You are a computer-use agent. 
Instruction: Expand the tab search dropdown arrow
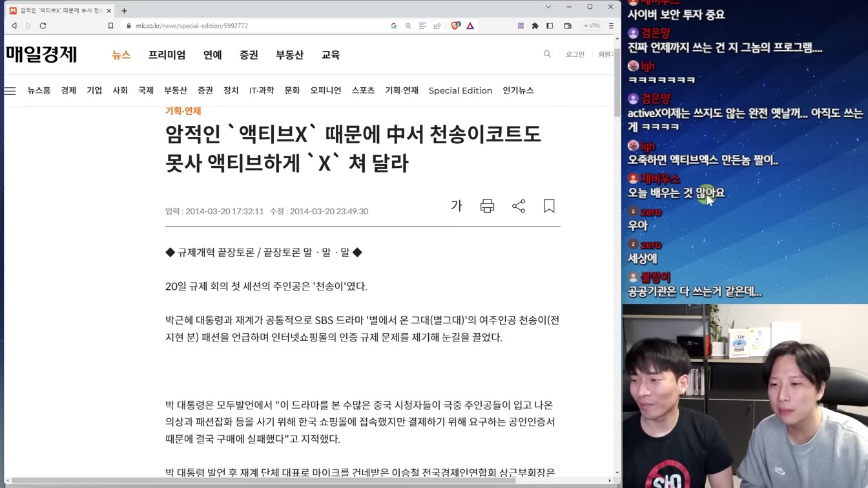(548, 7)
